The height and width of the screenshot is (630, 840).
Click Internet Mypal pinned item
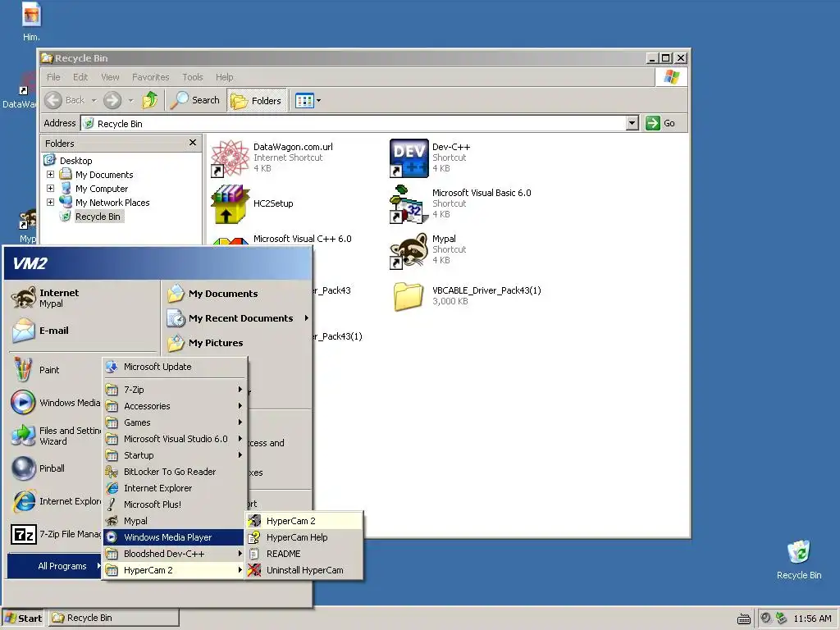point(84,298)
